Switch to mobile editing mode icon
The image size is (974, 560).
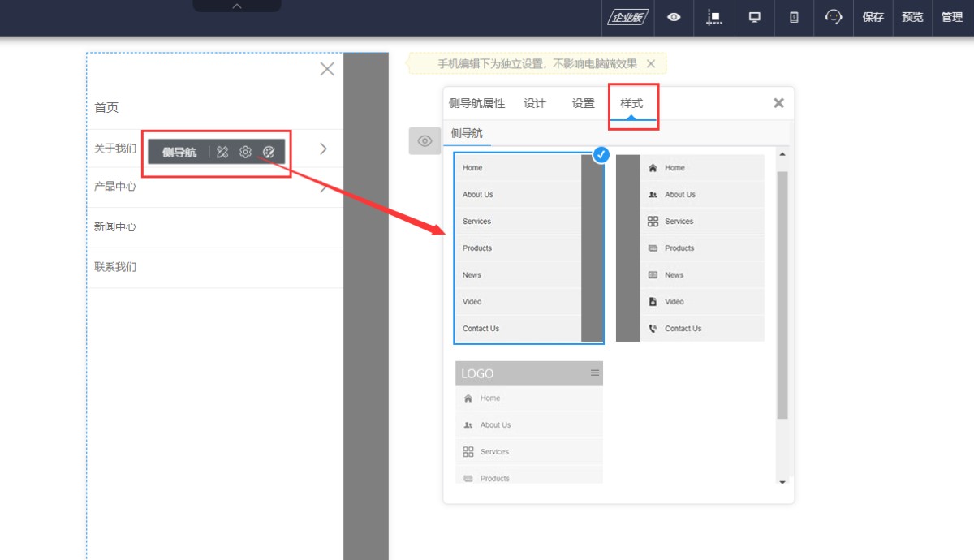tap(794, 17)
